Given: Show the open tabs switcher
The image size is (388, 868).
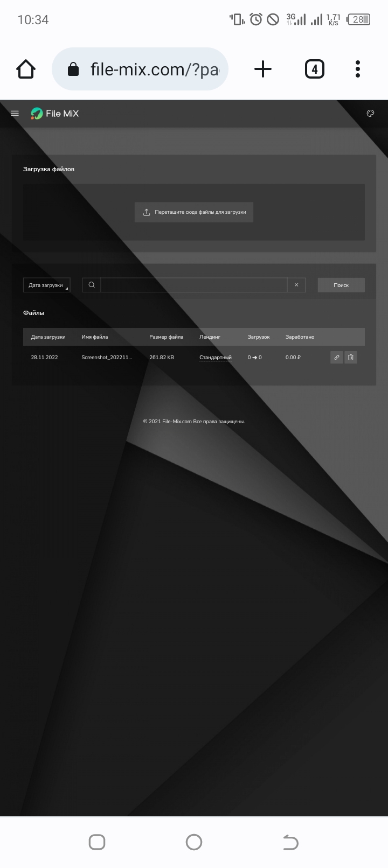Looking at the screenshot, I should coord(314,69).
